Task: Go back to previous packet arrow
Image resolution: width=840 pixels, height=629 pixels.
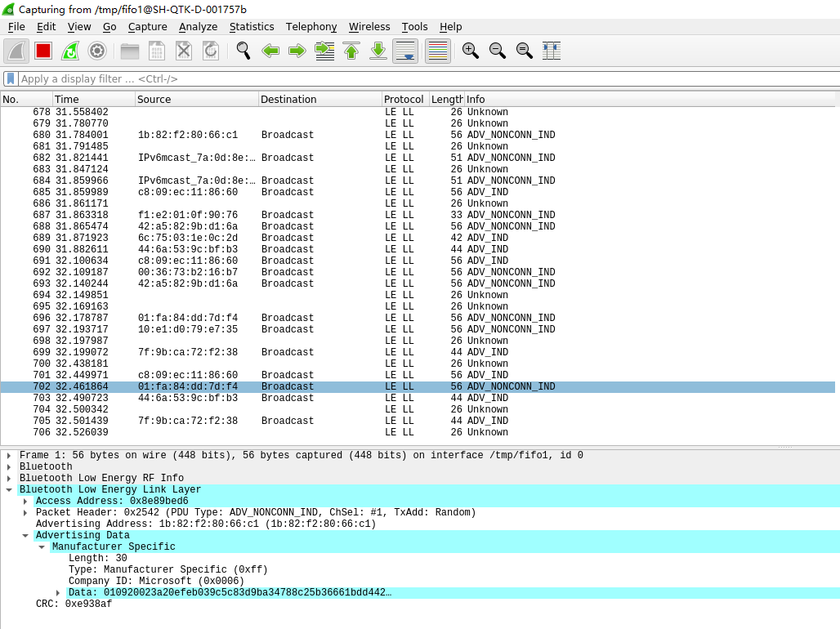Action: (x=270, y=51)
